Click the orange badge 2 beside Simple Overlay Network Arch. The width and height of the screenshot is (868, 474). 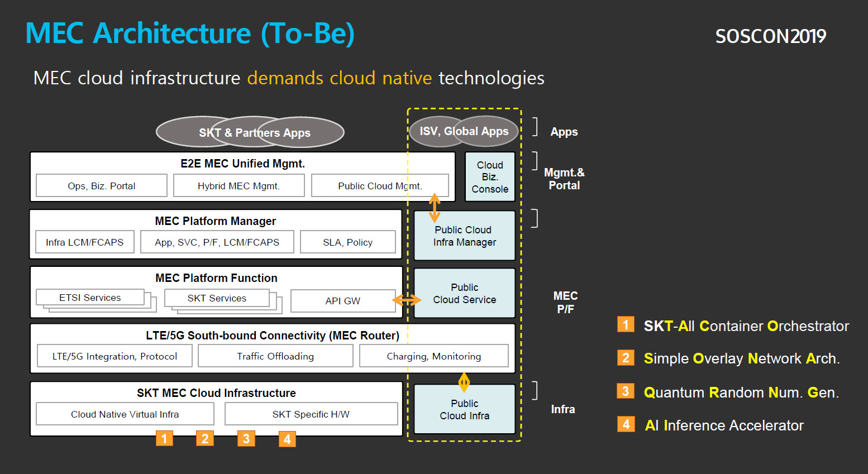pyautogui.click(x=626, y=357)
